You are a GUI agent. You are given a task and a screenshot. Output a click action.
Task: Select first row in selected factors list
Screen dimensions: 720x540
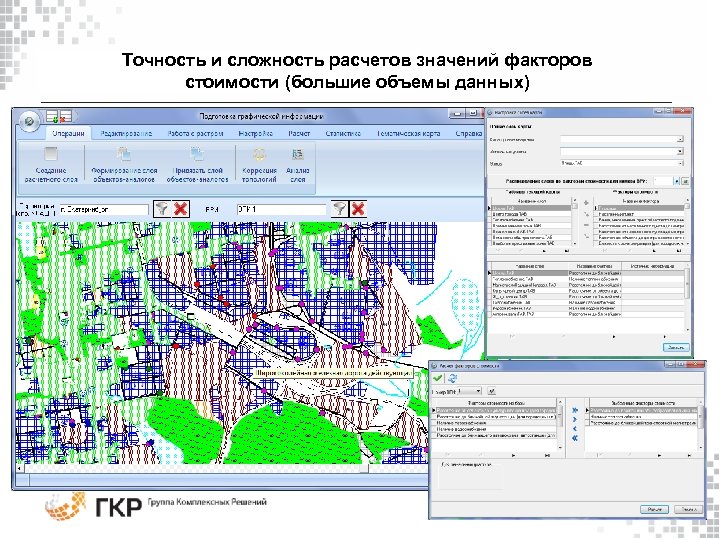(x=644, y=410)
